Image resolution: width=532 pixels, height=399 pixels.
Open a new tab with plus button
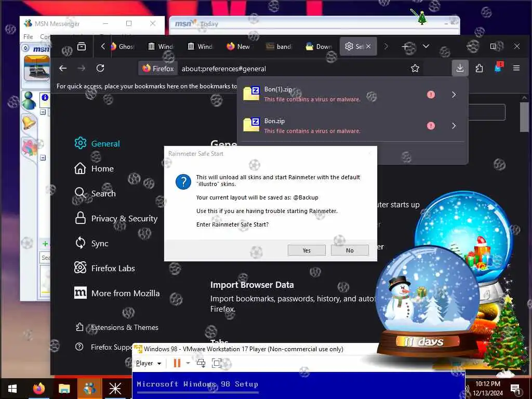(405, 46)
